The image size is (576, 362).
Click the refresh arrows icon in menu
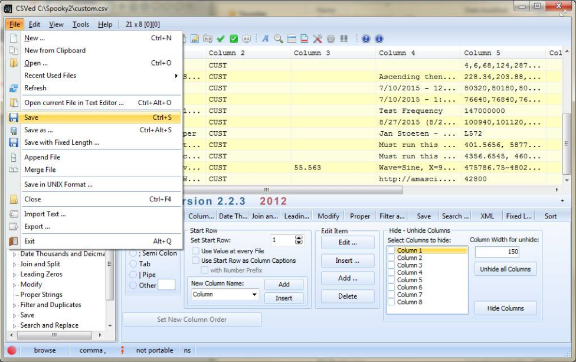14,88
